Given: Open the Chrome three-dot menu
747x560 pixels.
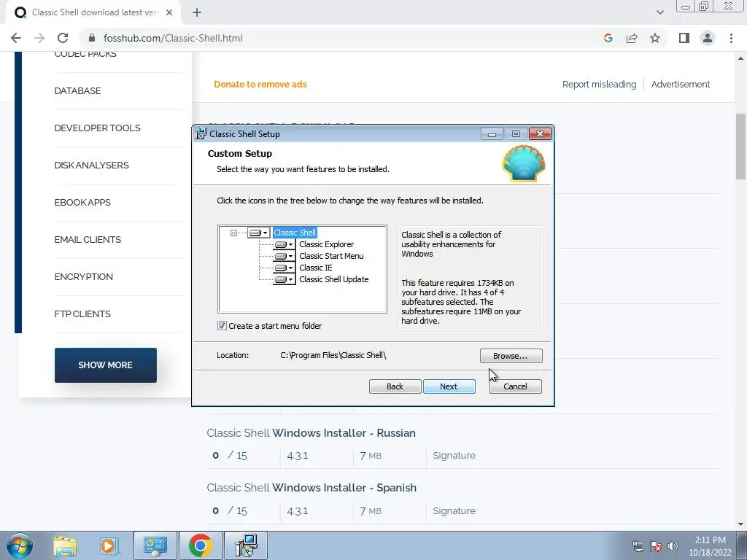Looking at the screenshot, I should point(731,38).
